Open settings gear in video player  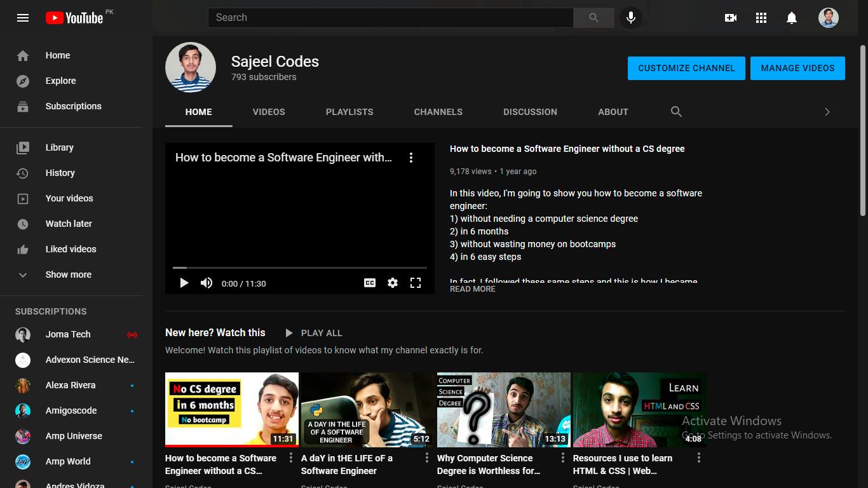(393, 283)
